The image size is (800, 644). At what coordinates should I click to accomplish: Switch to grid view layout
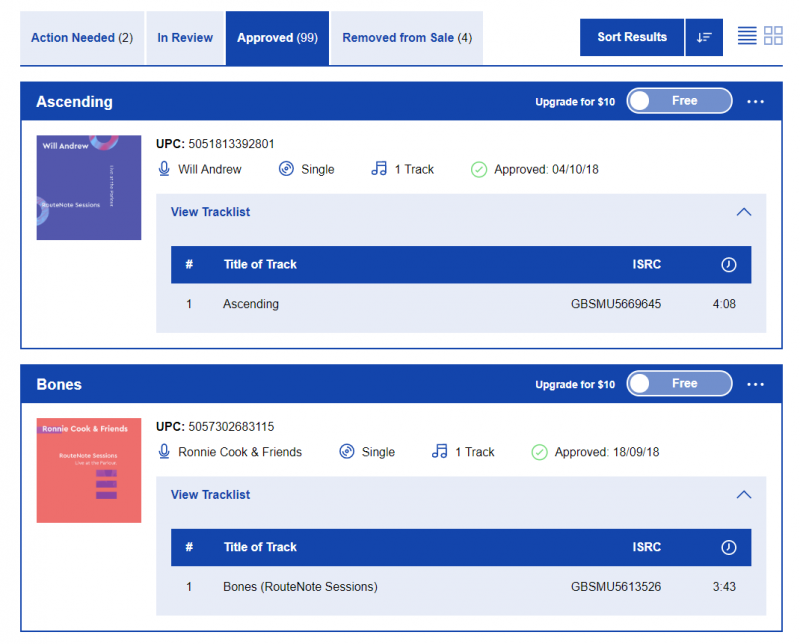[773, 35]
